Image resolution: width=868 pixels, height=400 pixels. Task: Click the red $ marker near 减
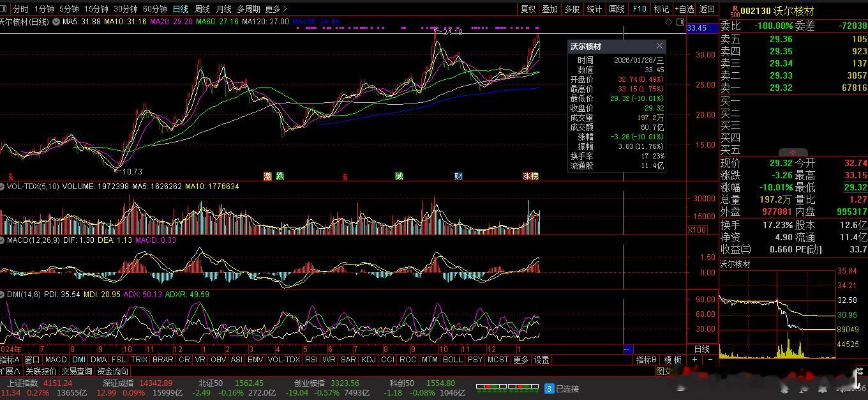point(345,176)
